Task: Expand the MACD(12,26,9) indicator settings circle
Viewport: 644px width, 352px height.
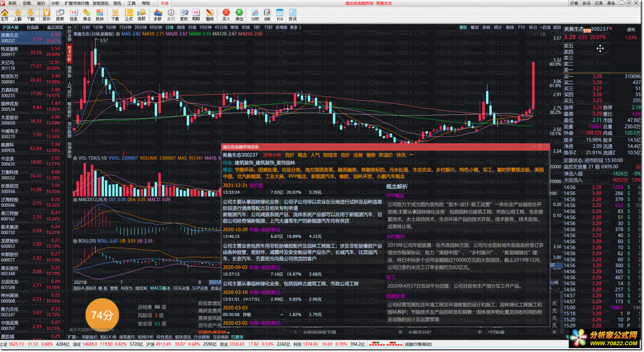Action: [x=75, y=200]
